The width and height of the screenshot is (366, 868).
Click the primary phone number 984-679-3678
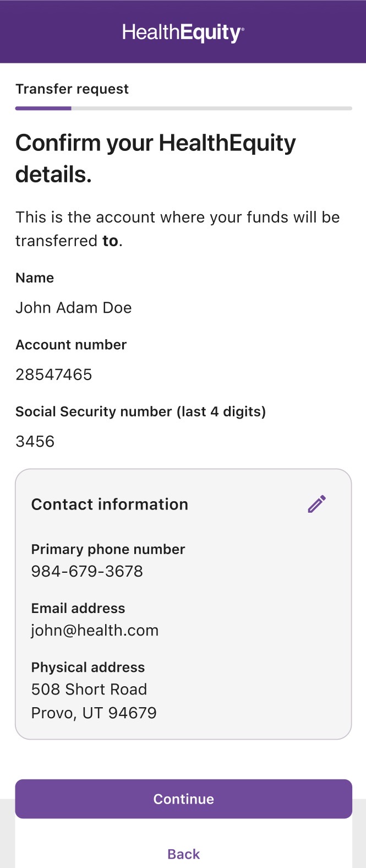87,571
